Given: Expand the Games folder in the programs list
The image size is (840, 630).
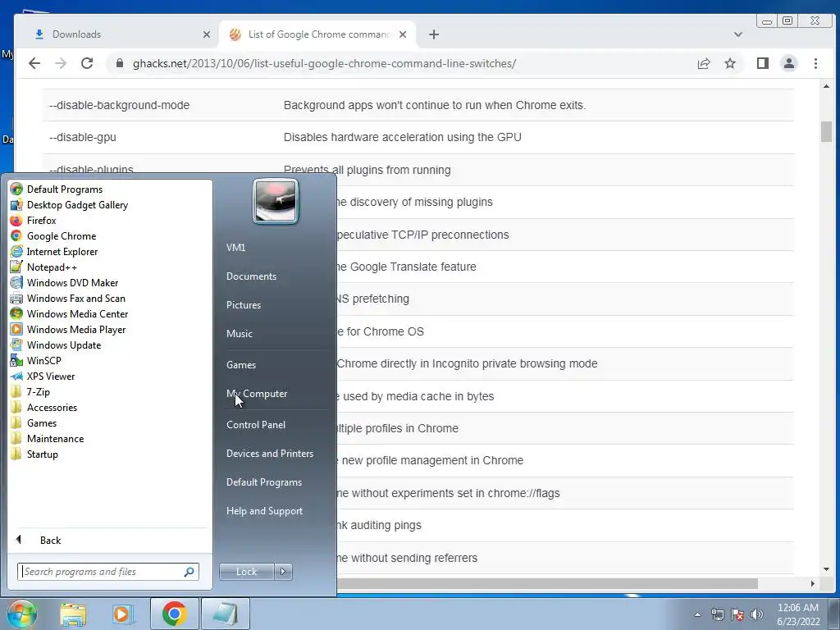Looking at the screenshot, I should click(34, 422).
